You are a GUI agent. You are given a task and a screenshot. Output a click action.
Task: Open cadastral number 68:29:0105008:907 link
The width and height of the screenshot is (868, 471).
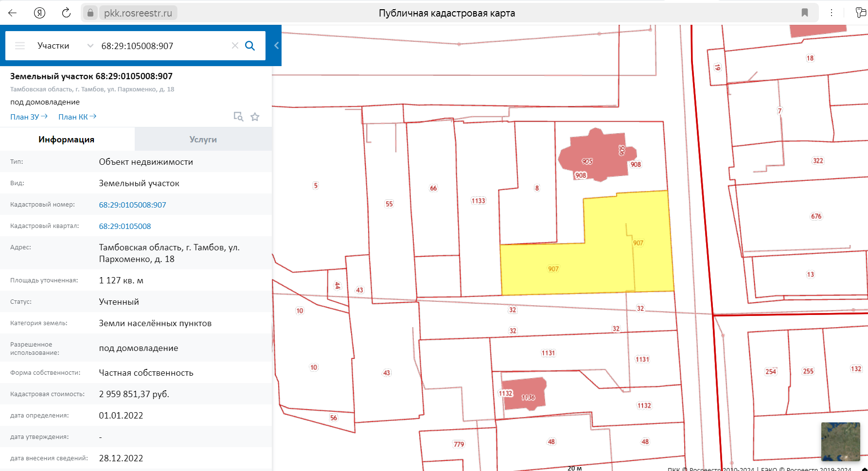(x=132, y=205)
